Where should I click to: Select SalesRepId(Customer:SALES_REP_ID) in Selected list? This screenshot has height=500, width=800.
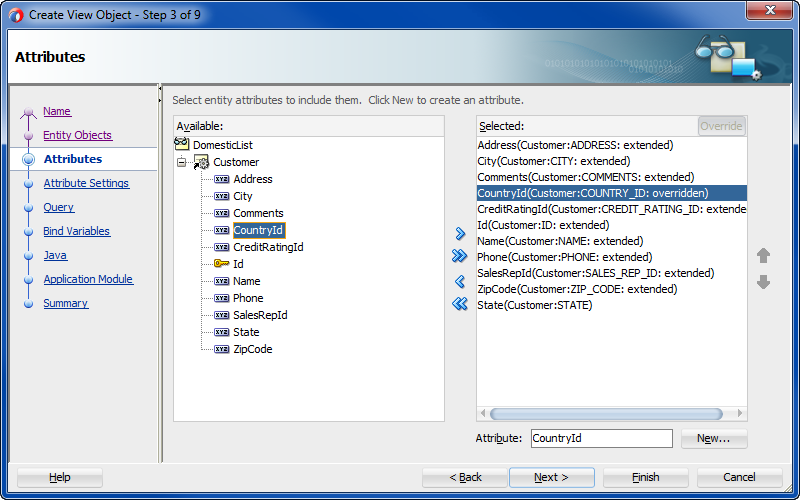tap(612, 273)
